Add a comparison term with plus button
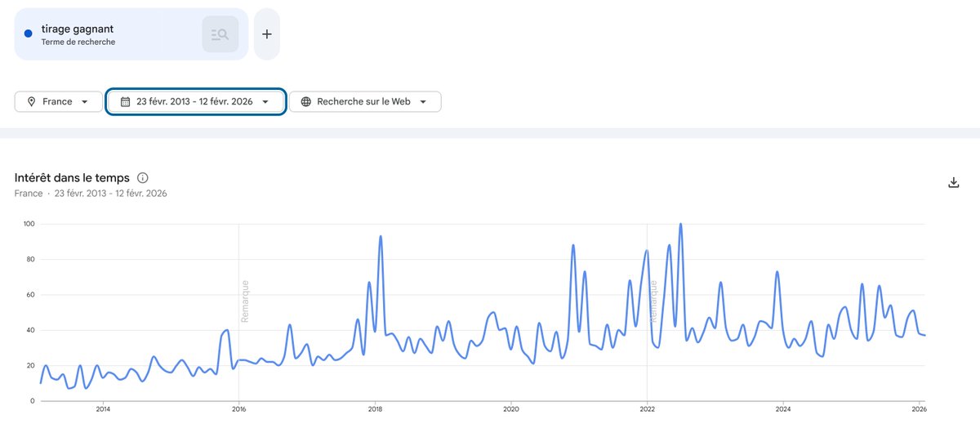Image resolution: width=980 pixels, height=433 pixels. tap(266, 34)
